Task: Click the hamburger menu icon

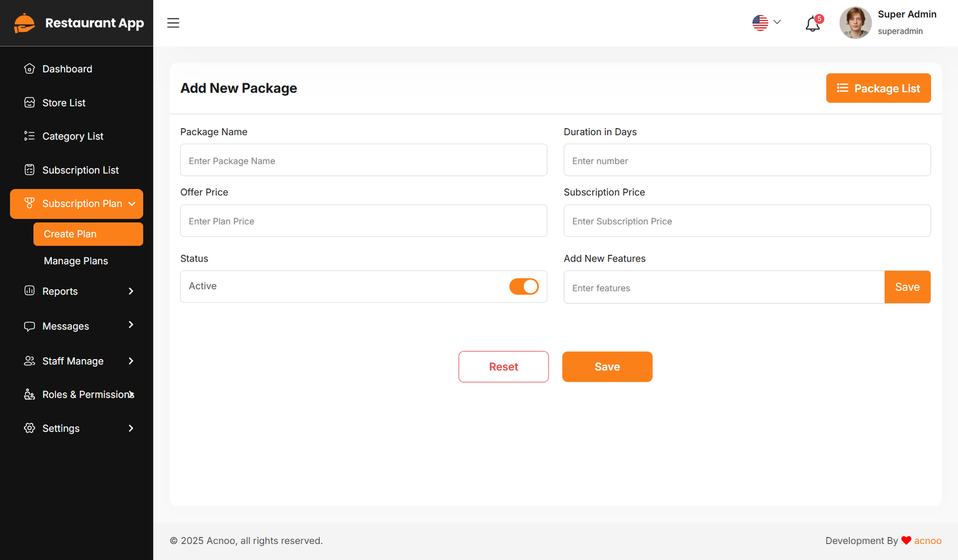Action: click(173, 23)
